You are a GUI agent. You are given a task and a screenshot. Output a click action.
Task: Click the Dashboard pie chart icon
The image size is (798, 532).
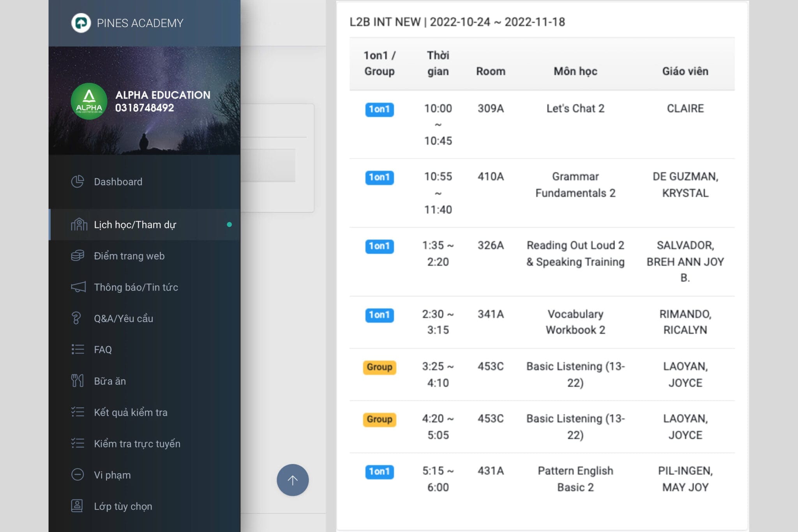[x=78, y=182]
